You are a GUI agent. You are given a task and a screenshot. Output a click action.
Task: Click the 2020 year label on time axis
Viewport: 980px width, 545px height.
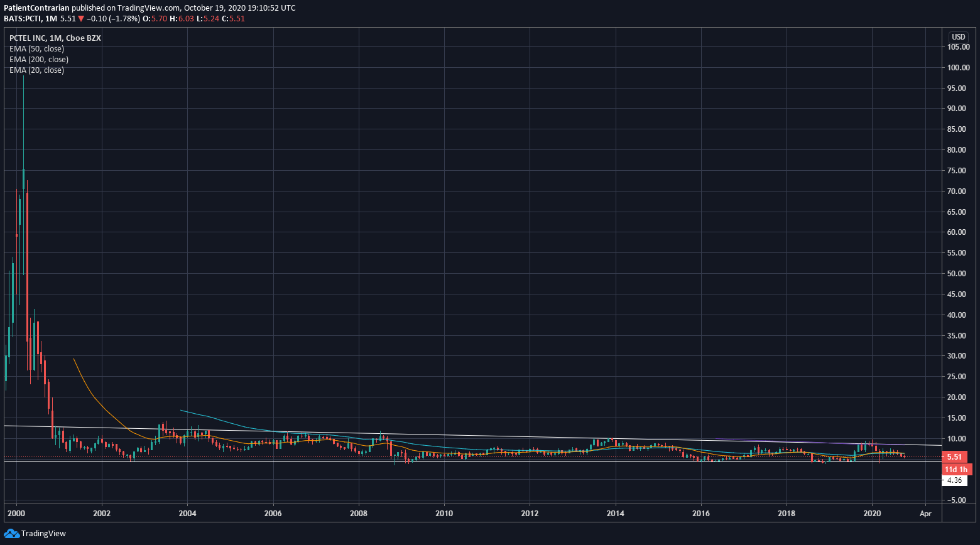point(872,513)
